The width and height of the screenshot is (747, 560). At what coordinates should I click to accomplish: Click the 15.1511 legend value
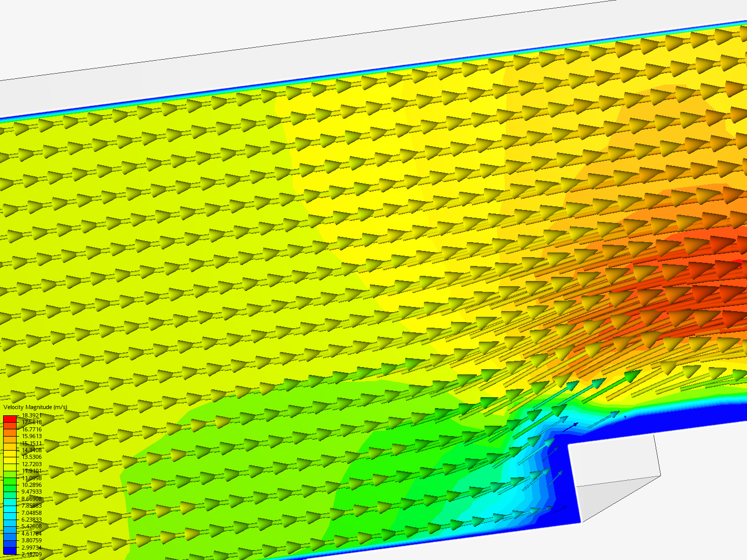[32, 443]
